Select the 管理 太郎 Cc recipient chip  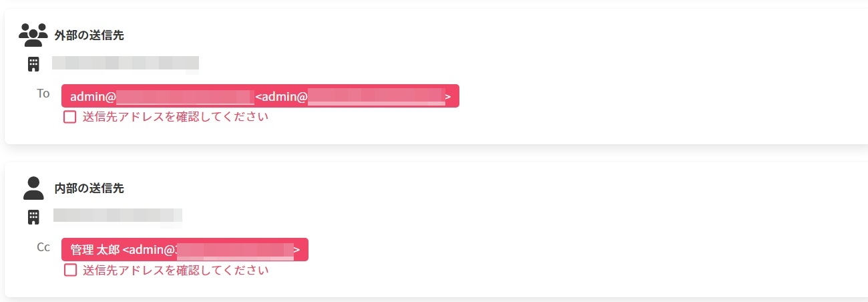click(x=184, y=250)
